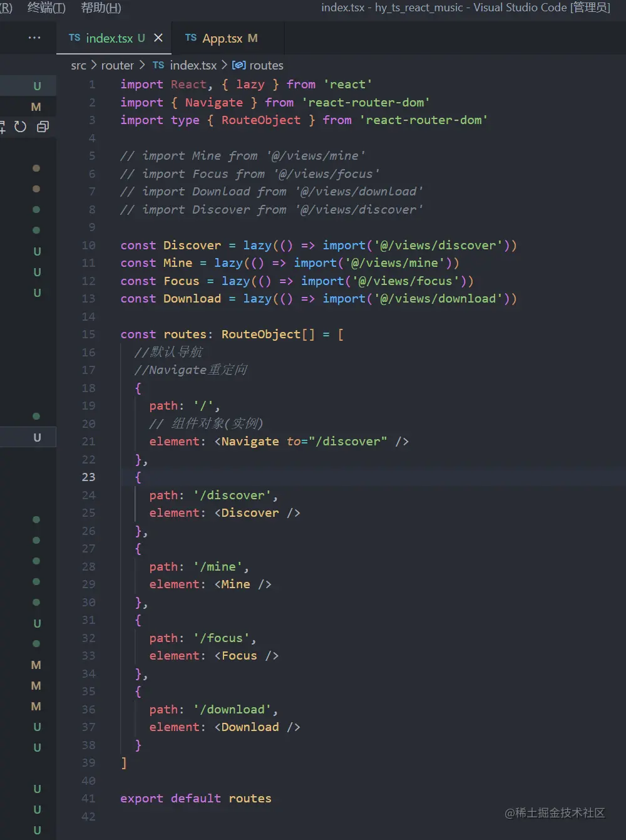Expand the chevron after index.tsx in breadcrumbs
626x840 pixels.
click(224, 65)
